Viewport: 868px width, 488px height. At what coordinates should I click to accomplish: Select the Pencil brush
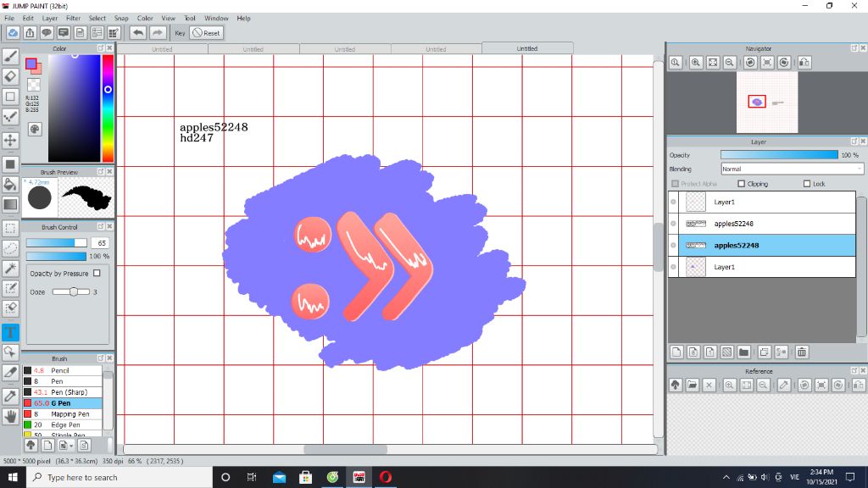point(62,371)
